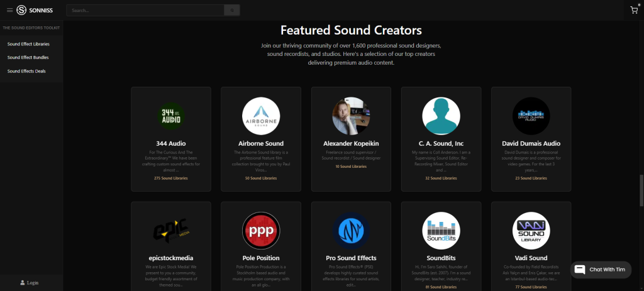Click the 344 Audio logo

click(171, 116)
